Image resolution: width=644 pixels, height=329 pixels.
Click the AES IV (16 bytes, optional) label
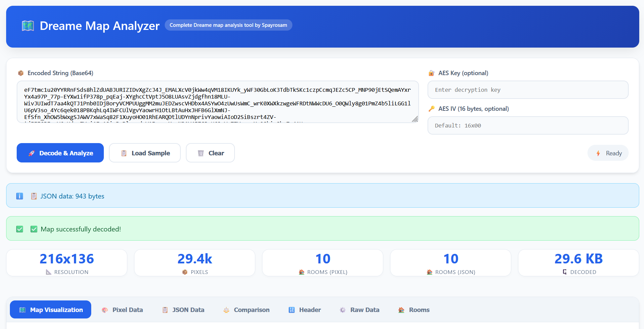click(473, 109)
